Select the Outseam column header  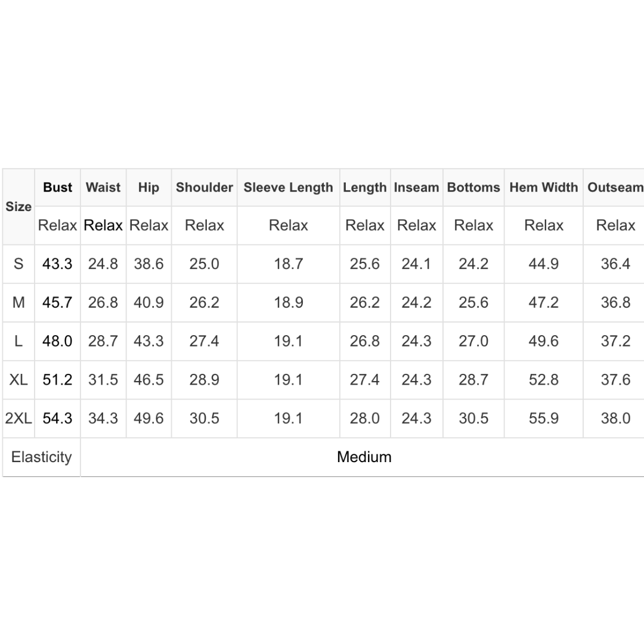(x=615, y=187)
